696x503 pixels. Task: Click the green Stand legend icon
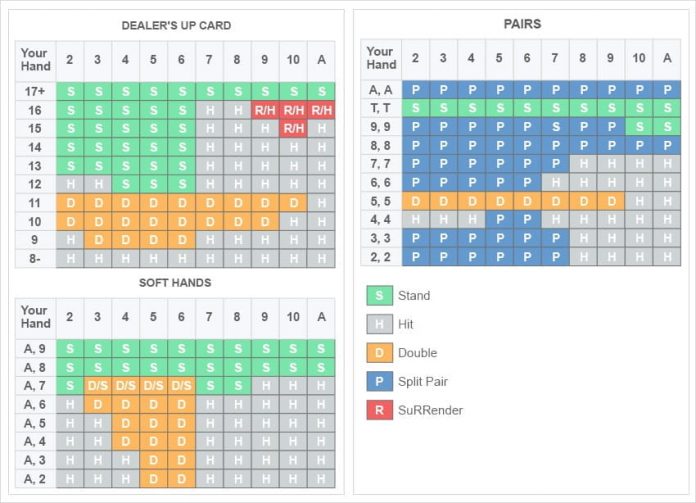click(380, 296)
